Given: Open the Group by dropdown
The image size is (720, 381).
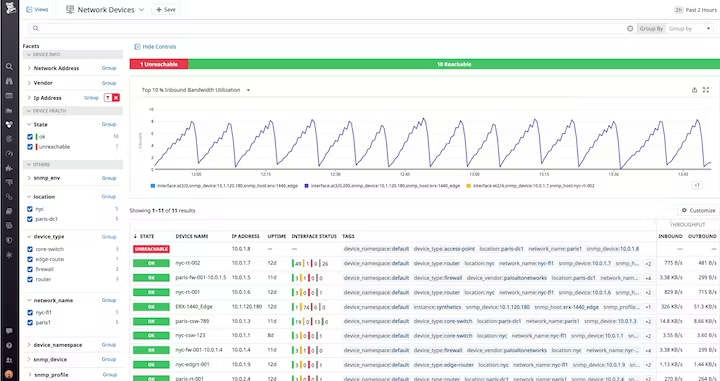Looking at the screenshot, I should (689, 28).
